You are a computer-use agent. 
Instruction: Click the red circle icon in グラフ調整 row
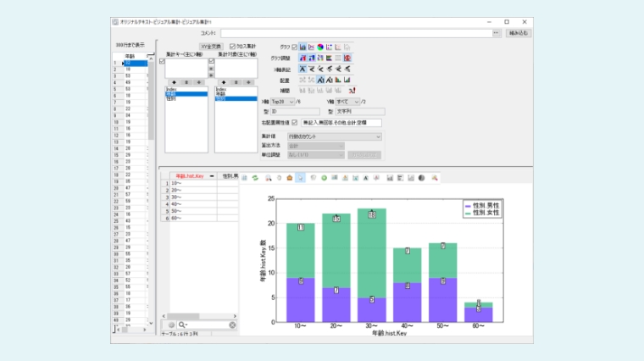click(x=347, y=58)
